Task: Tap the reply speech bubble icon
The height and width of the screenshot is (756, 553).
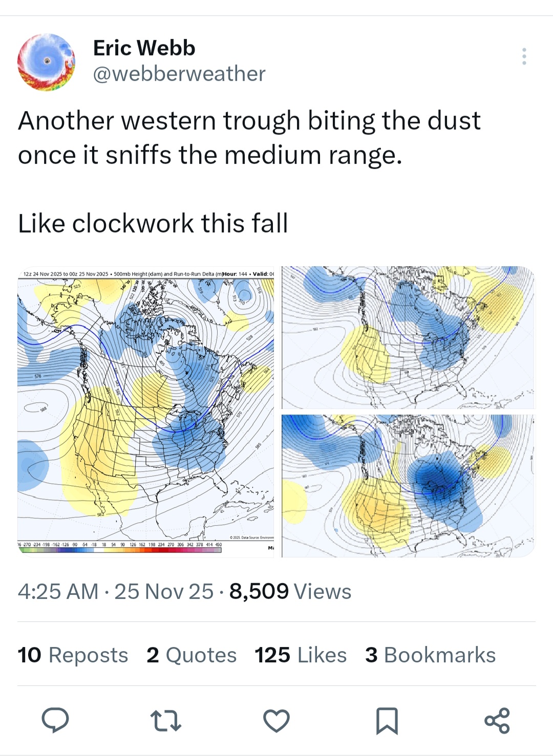Action: click(x=55, y=720)
